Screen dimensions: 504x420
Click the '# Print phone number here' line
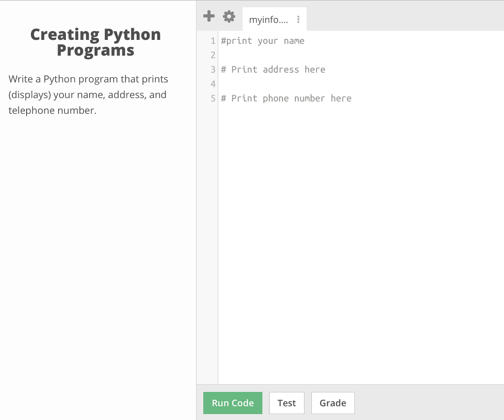click(286, 98)
